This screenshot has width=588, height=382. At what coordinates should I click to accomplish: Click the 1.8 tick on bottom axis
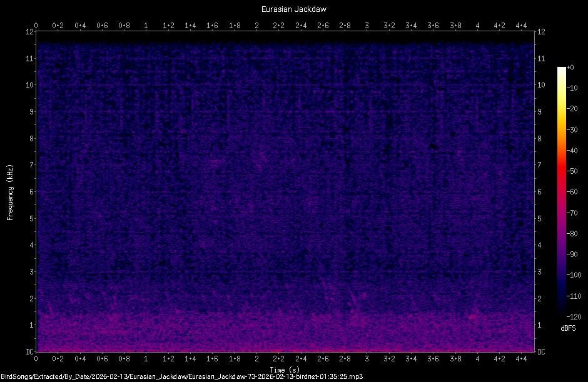pos(233,359)
